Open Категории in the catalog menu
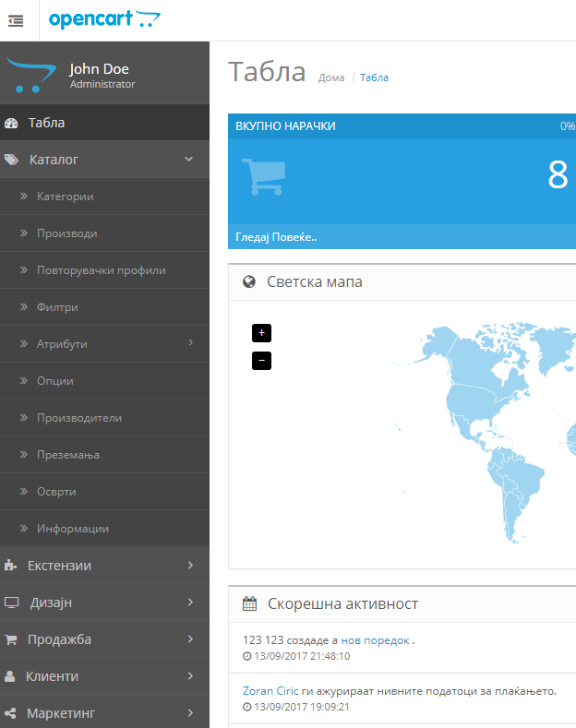The height and width of the screenshot is (728, 576). pyautogui.click(x=104, y=197)
